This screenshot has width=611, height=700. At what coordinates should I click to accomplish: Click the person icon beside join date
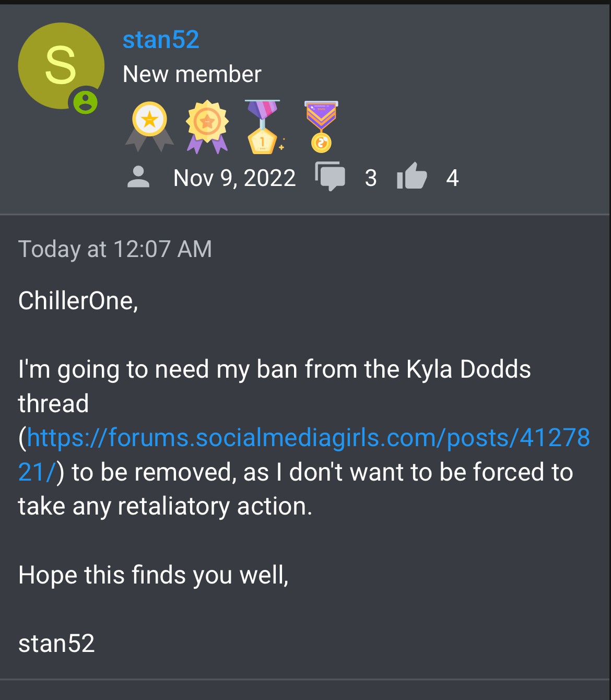[138, 178]
